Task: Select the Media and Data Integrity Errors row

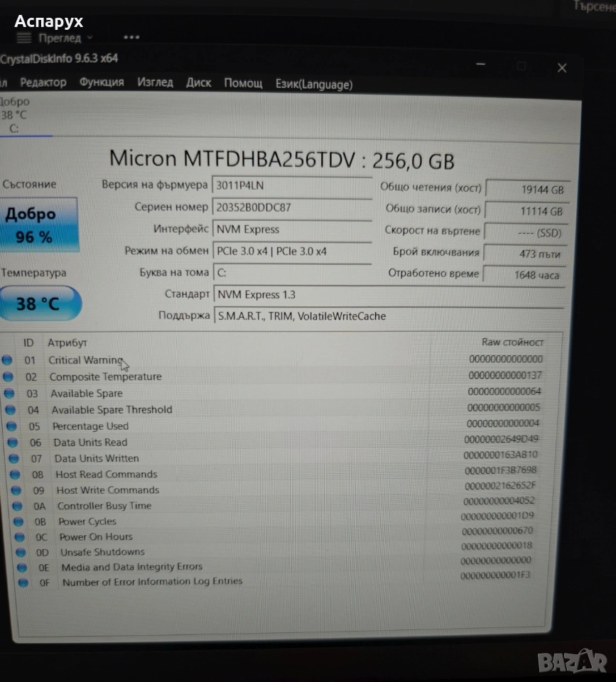Action: [x=131, y=567]
